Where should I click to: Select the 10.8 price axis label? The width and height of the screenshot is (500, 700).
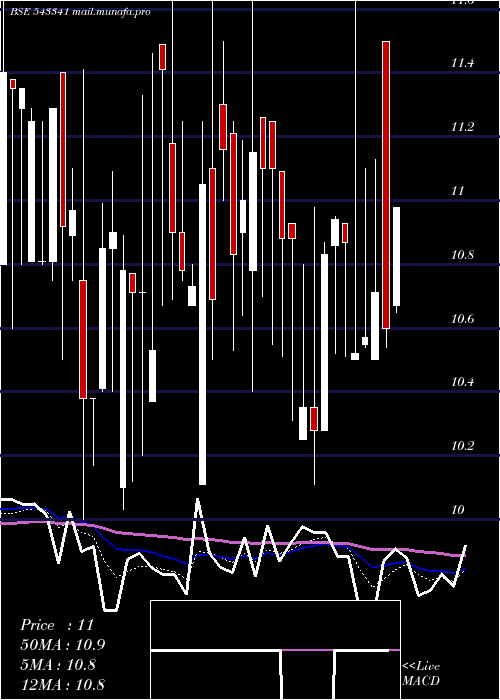[x=462, y=255]
